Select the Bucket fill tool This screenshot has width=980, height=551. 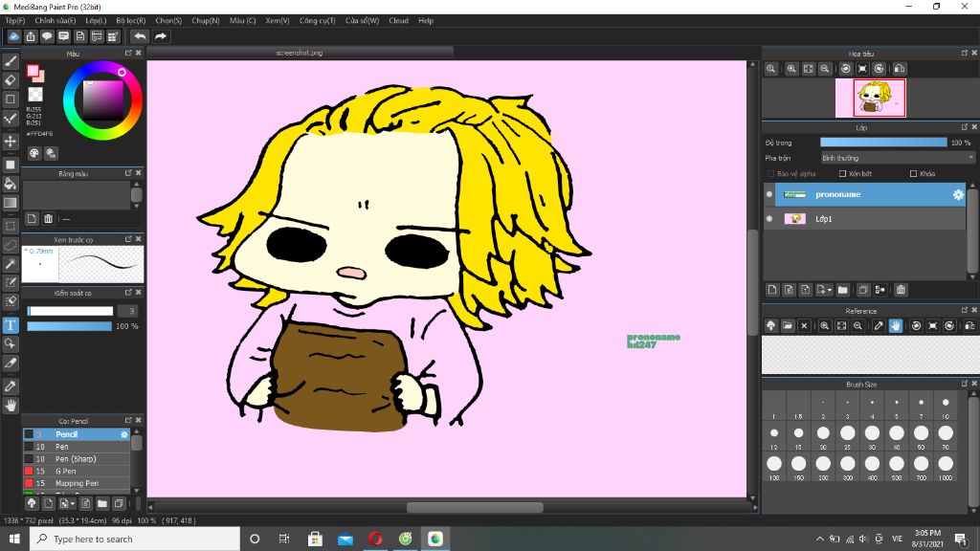pyautogui.click(x=10, y=184)
